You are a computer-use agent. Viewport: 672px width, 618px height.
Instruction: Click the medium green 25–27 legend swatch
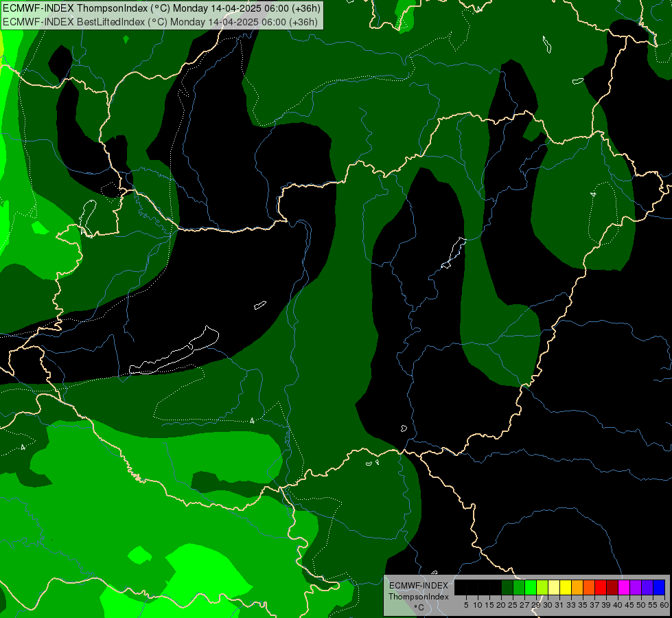pyautogui.click(x=519, y=587)
